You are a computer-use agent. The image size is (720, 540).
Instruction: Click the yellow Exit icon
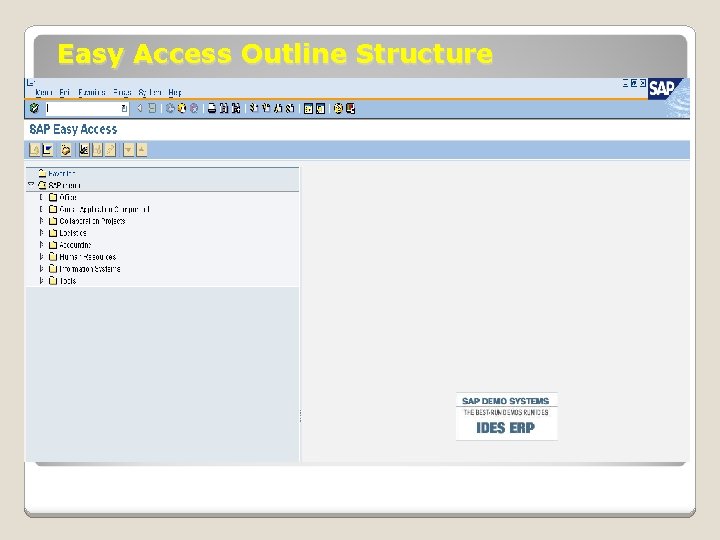click(182, 108)
